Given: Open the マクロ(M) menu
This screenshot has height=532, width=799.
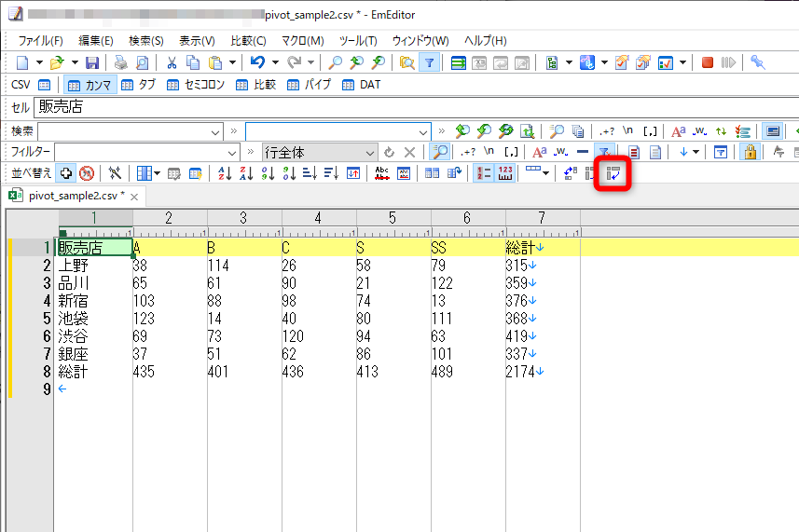Looking at the screenshot, I should coord(303,41).
